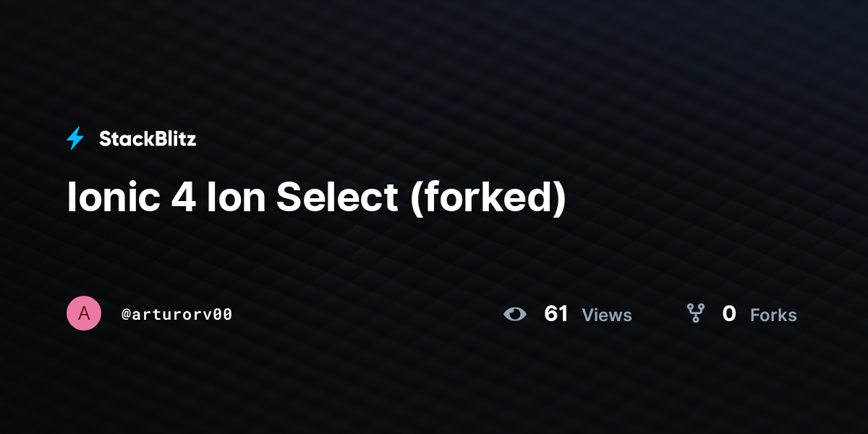Click the word 'Select' in the title
Image resolution: width=868 pixels, height=434 pixels.
(x=337, y=197)
